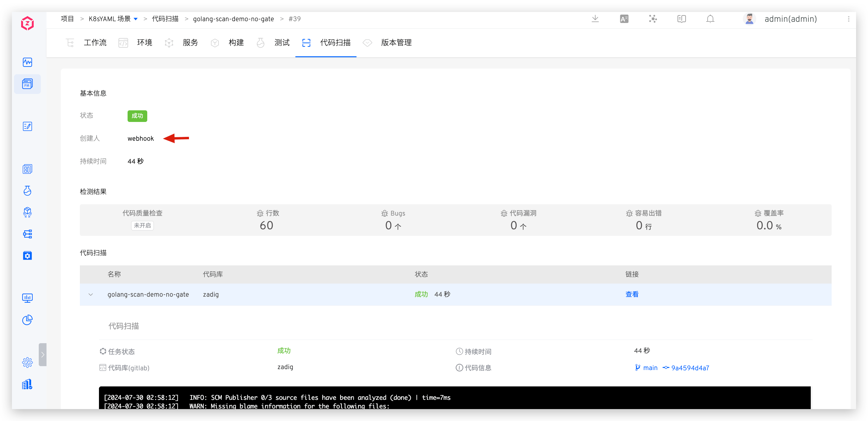868x421 pixels.
Task: Open the pie chart insights sidebar icon
Action: [27, 320]
